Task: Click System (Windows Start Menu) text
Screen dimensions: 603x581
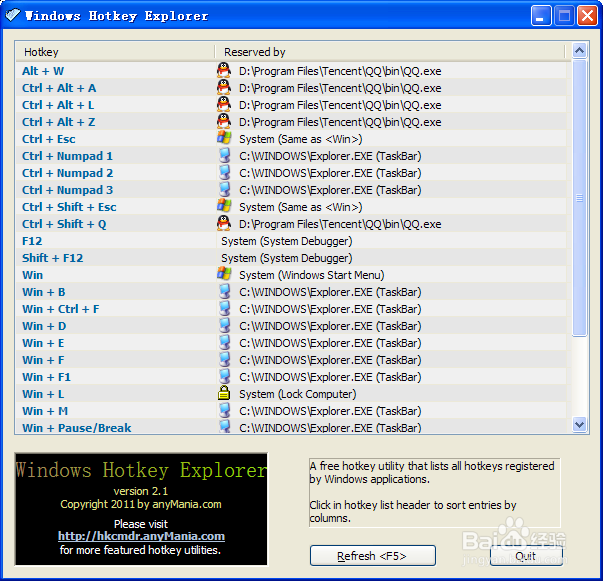Action: [311, 275]
